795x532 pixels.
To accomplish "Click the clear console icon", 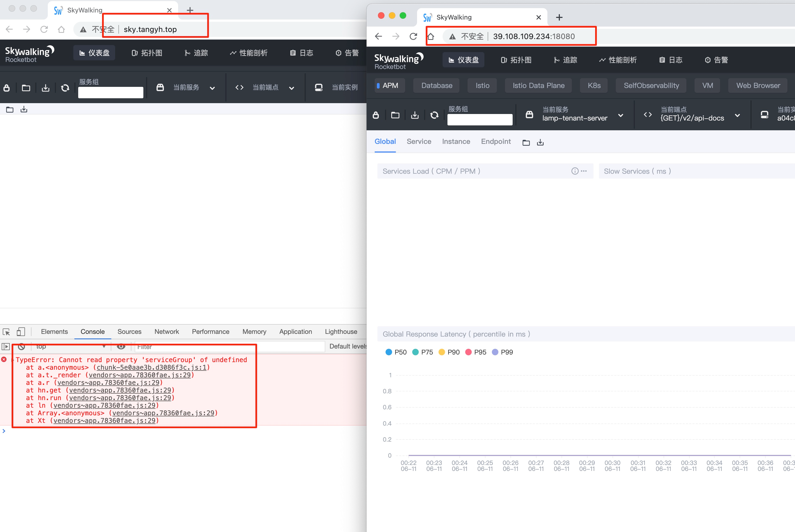I will [x=21, y=346].
